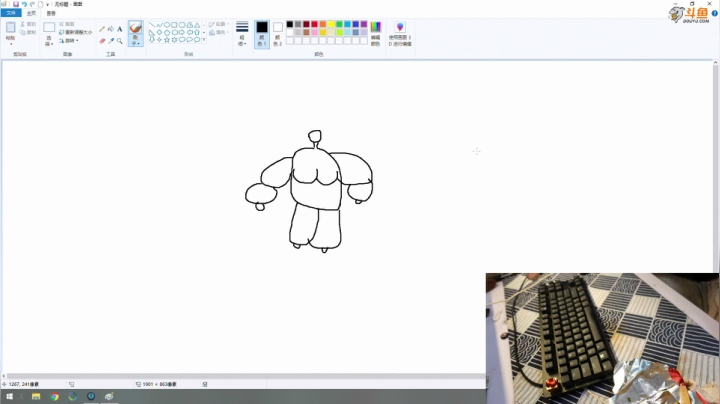This screenshot has height=404, width=720.
Task: Pick the black palette color
Action: [x=290, y=24]
